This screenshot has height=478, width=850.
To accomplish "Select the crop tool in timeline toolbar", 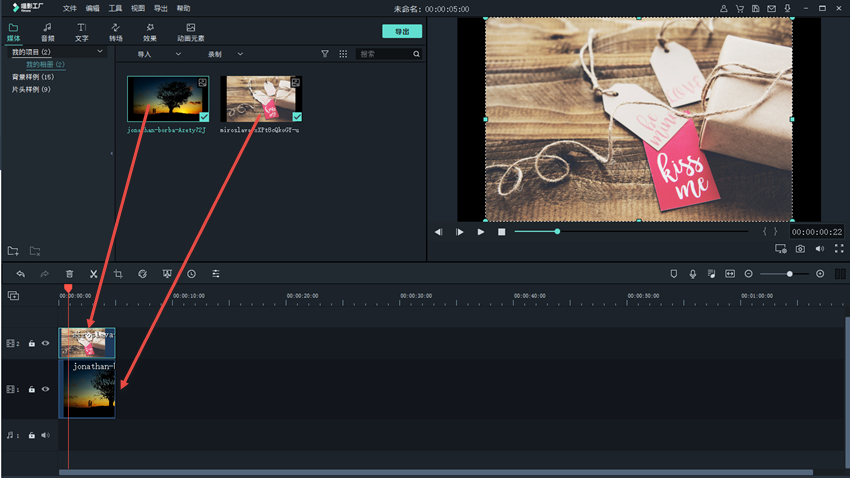I will [x=118, y=273].
